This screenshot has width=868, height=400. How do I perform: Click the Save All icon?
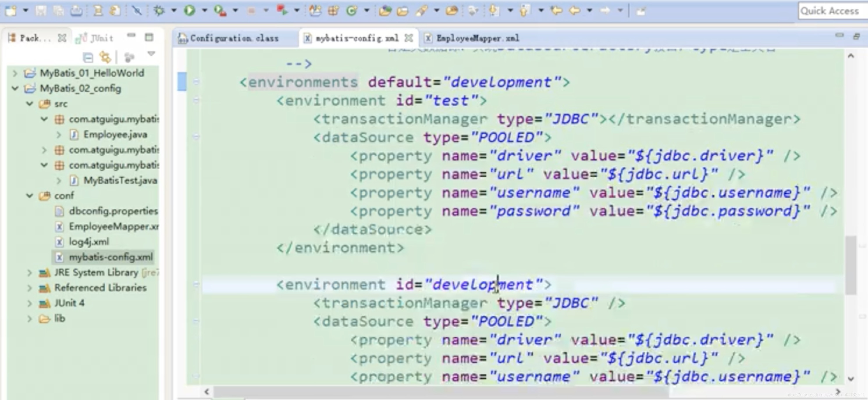click(59, 11)
